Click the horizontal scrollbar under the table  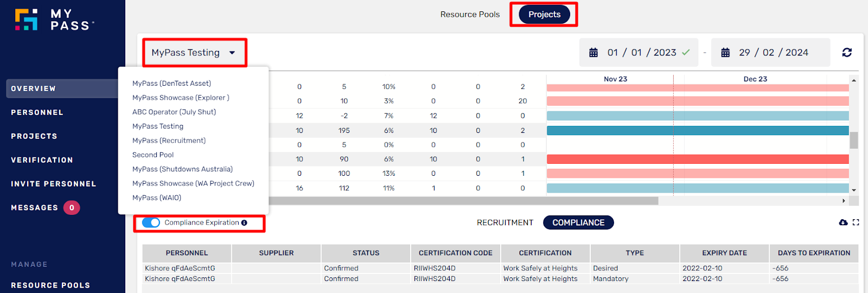point(463,201)
